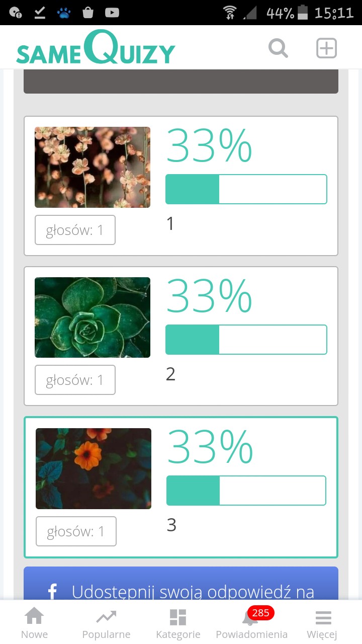Select the pink blossoms answer image
This screenshot has height=644, width=362.
pyautogui.click(x=93, y=167)
